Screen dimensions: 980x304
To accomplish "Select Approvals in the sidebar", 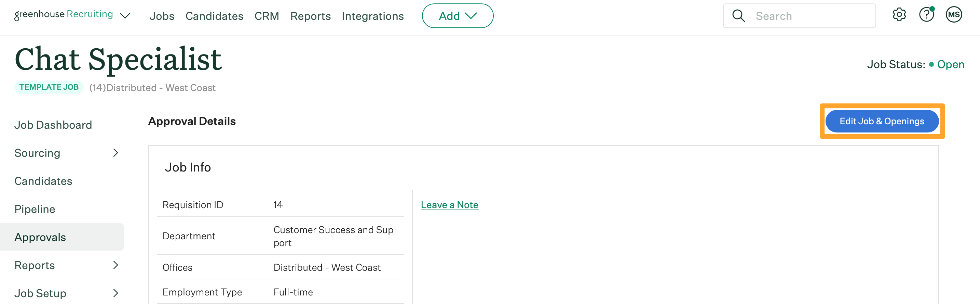I will 40,237.
